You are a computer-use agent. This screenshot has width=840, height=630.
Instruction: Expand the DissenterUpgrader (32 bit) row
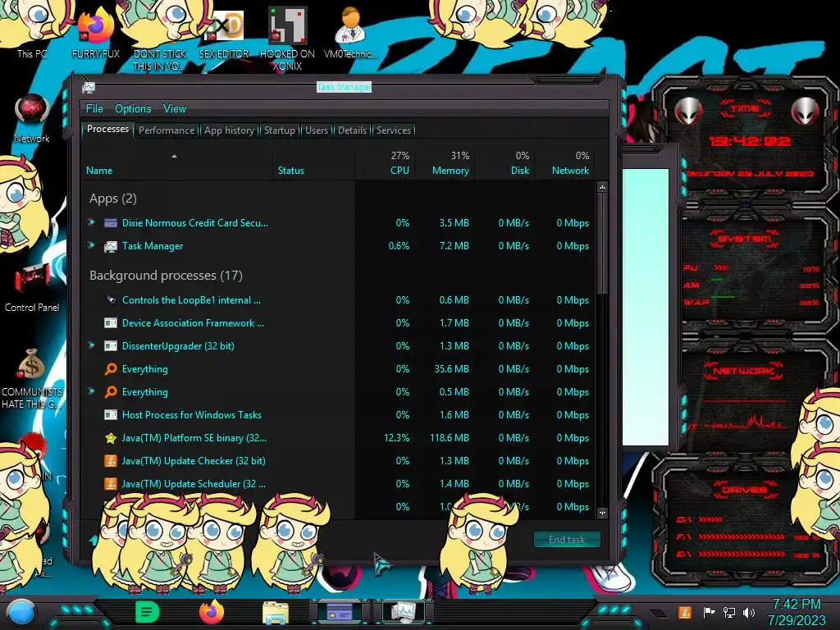pyautogui.click(x=92, y=345)
